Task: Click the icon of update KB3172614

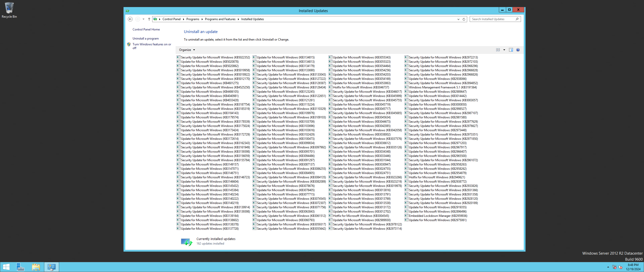Action: [179, 139]
